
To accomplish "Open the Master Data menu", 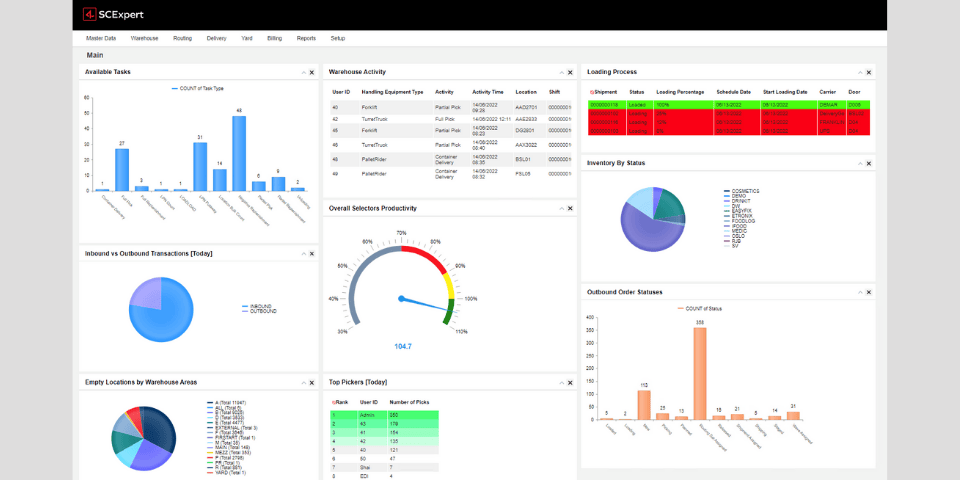I will 101,38.
